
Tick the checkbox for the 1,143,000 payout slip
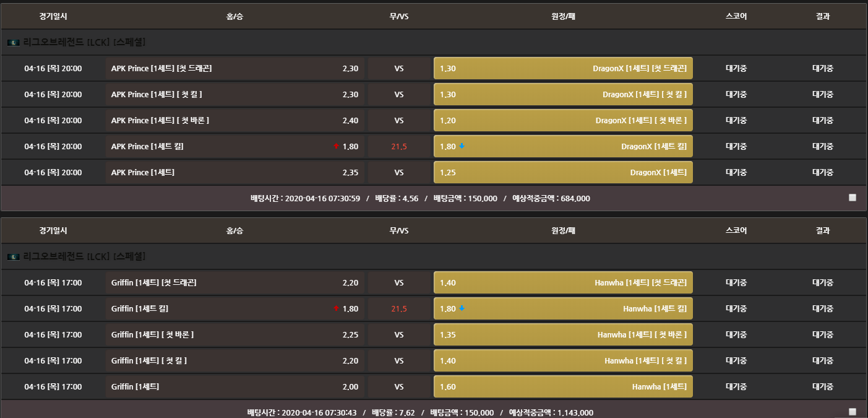pos(853,412)
